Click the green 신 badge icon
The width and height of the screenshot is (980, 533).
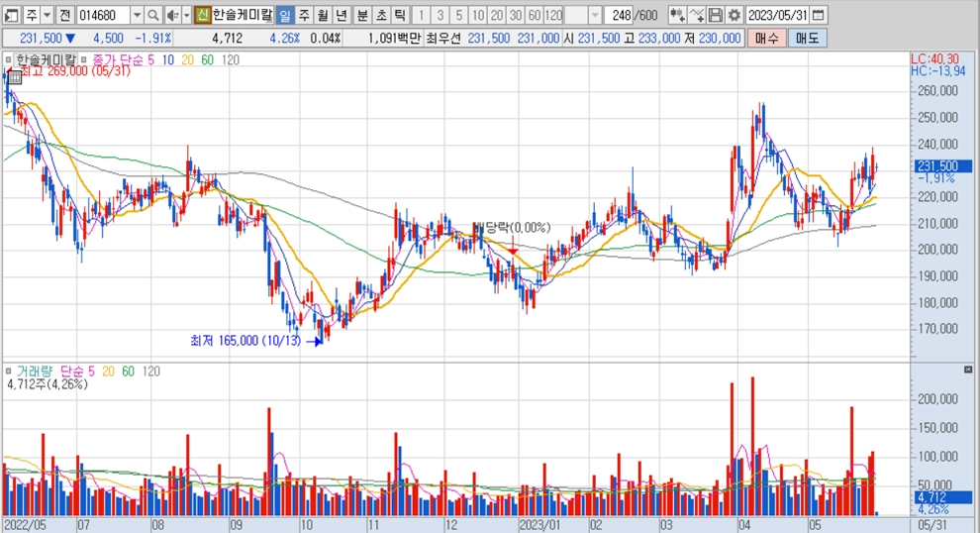point(202,15)
